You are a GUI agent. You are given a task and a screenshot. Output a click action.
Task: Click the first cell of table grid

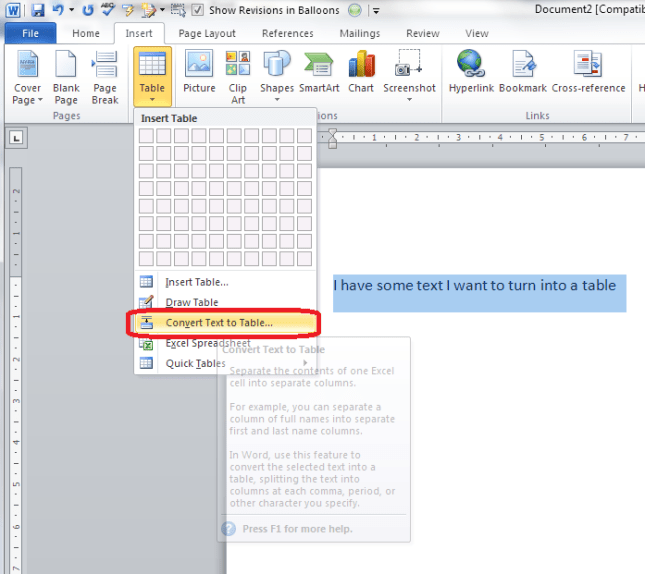[145, 136]
